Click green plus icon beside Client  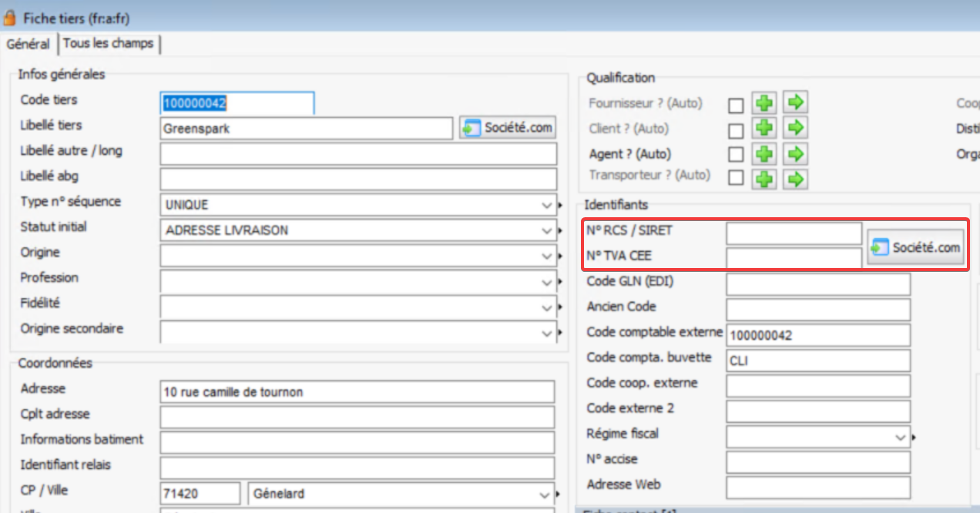[x=764, y=129]
